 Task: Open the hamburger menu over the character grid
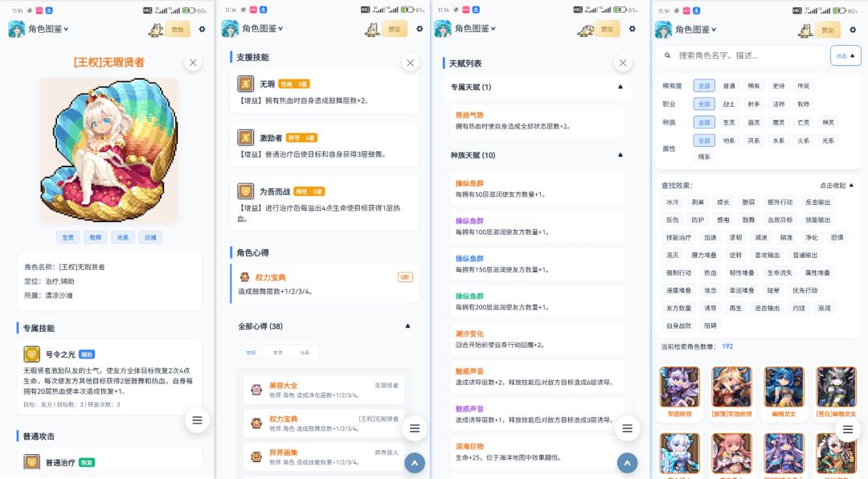[x=848, y=430]
